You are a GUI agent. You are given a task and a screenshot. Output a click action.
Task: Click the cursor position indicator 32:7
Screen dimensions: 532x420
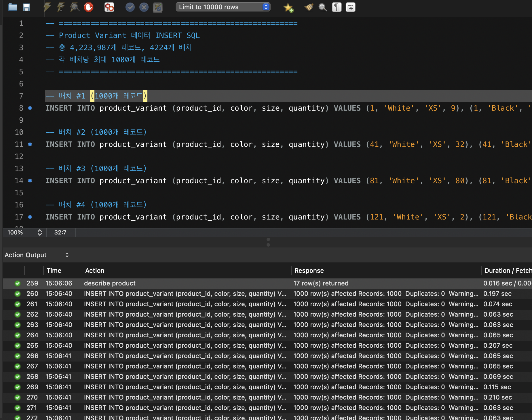click(60, 232)
